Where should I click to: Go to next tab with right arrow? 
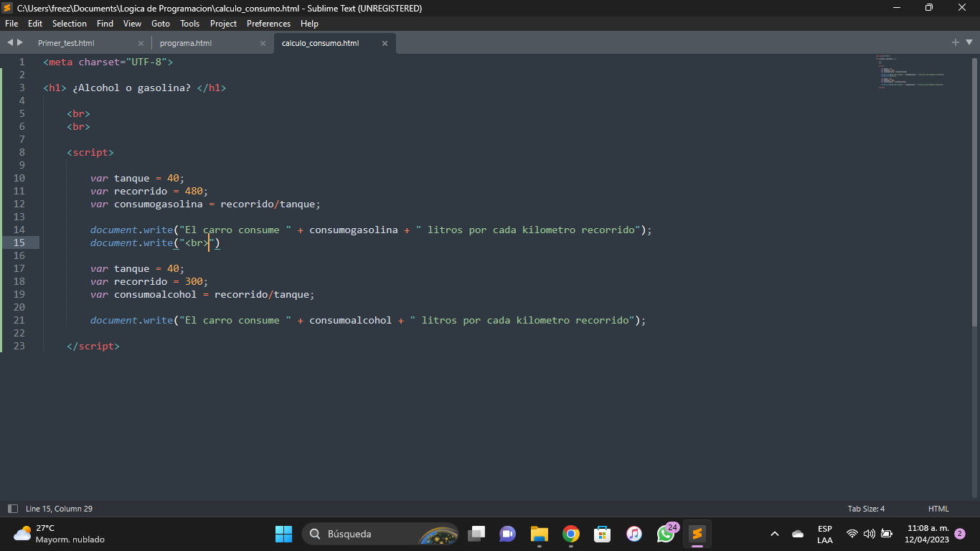click(x=20, y=43)
